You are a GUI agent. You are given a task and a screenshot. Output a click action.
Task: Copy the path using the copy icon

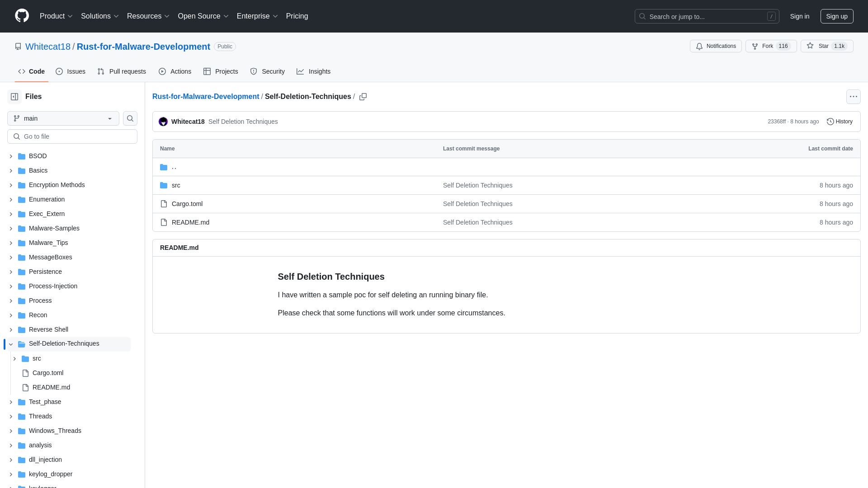[x=363, y=97]
